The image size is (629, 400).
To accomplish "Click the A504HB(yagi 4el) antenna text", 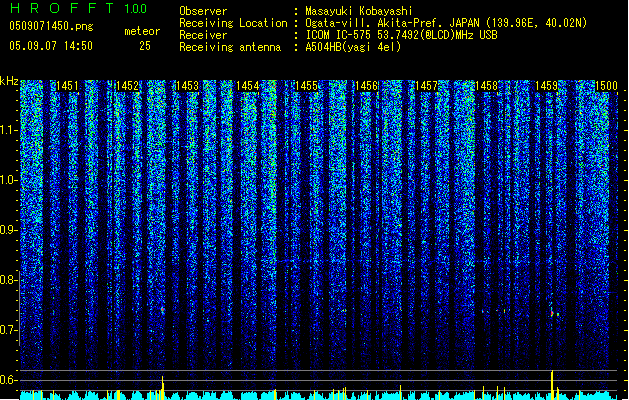I will pyautogui.click(x=353, y=47).
